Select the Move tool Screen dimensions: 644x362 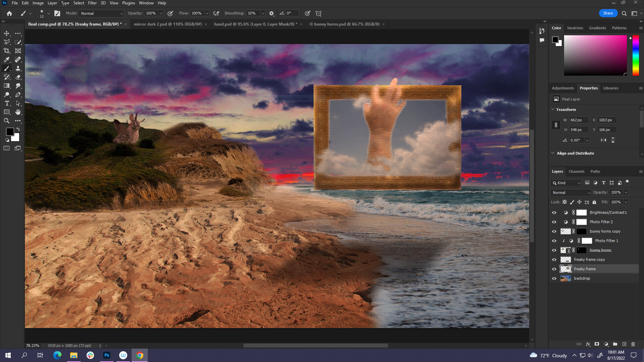coord(7,33)
